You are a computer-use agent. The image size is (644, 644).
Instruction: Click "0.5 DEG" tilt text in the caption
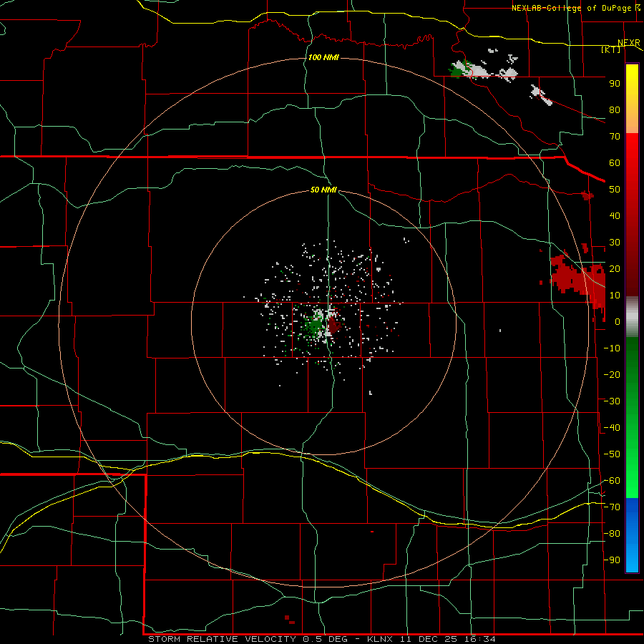click(326, 639)
